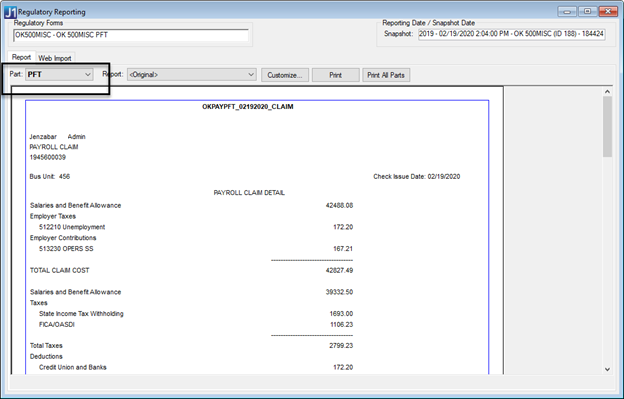The image size is (624, 399).
Task: Click the Employer Taxes label
Action: tap(53, 216)
